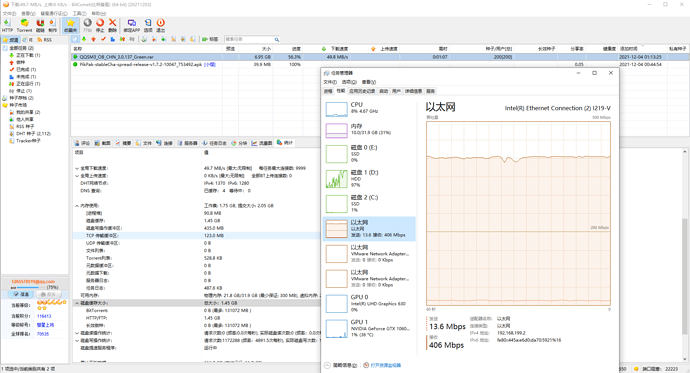This screenshot has height=373, width=690.
Task: Click the green status dot of QQSM3 rar task
Action: point(75,57)
